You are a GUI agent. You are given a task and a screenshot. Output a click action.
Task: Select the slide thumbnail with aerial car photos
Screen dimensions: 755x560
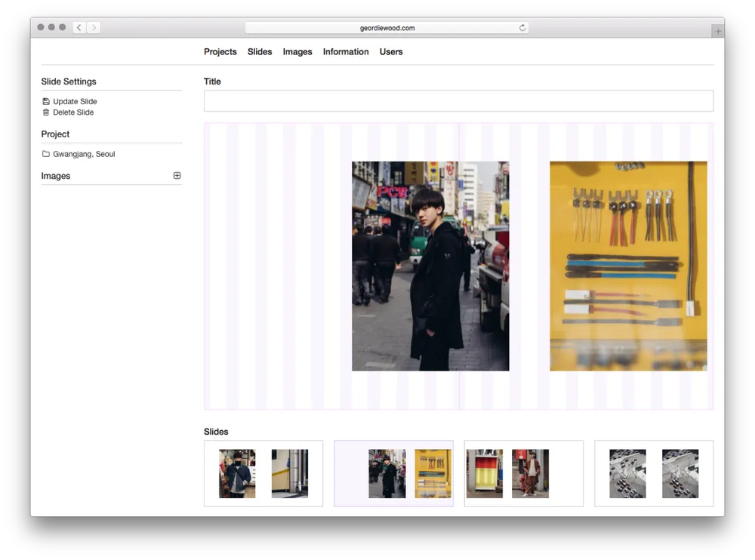654,473
